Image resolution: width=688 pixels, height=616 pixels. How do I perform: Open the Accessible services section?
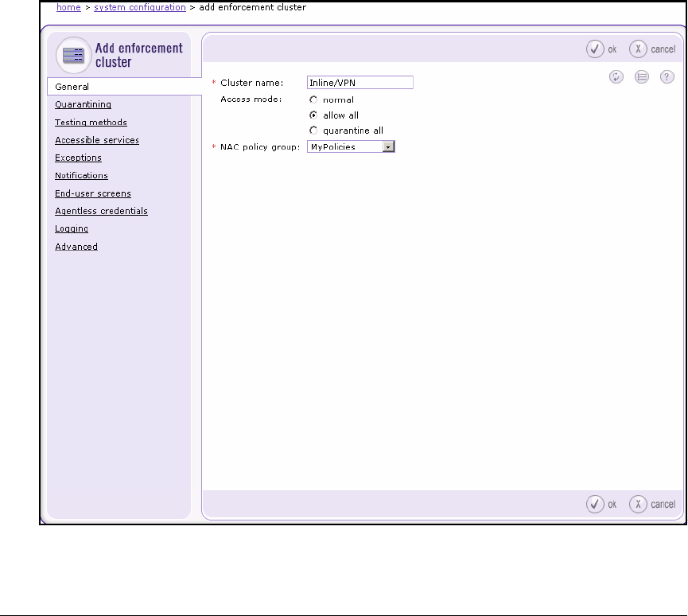click(97, 140)
